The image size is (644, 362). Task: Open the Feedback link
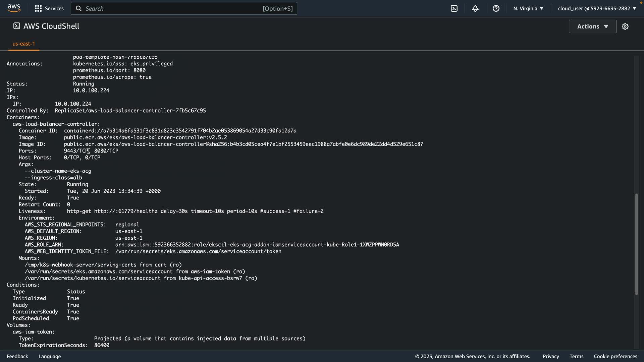[17, 356]
